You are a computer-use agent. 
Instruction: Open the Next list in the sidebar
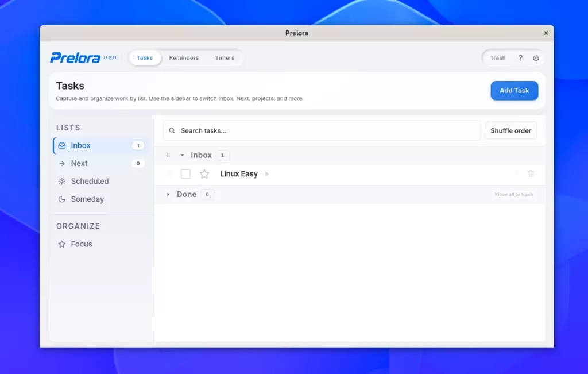pyautogui.click(x=100, y=164)
